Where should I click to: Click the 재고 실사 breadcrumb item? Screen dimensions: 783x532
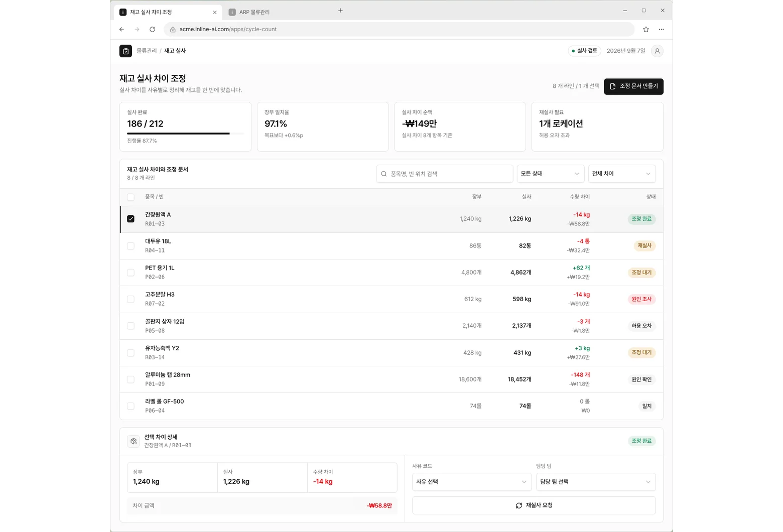point(175,51)
